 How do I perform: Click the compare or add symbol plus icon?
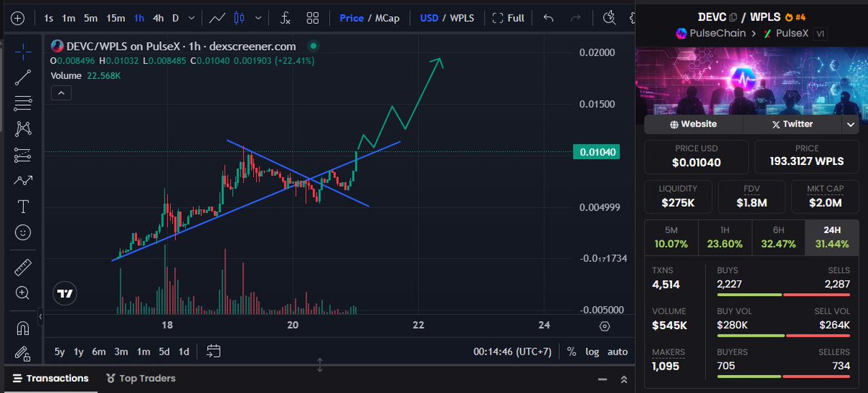point(17,18)
